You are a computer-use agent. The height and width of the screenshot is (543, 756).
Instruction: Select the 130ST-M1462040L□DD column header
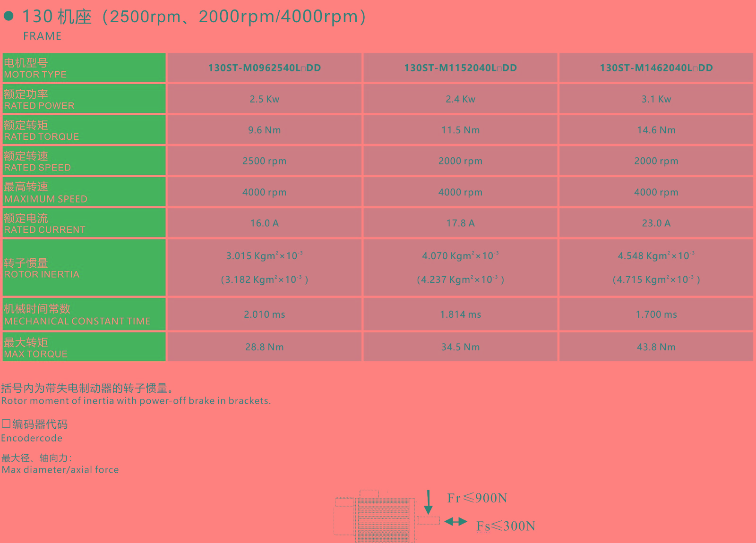coord(656,68)
